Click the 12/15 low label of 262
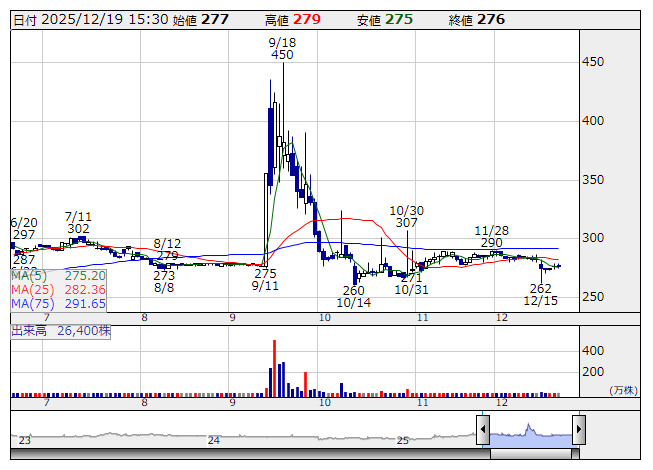This screenshot has height=470, width=653. tap(541, 294)
